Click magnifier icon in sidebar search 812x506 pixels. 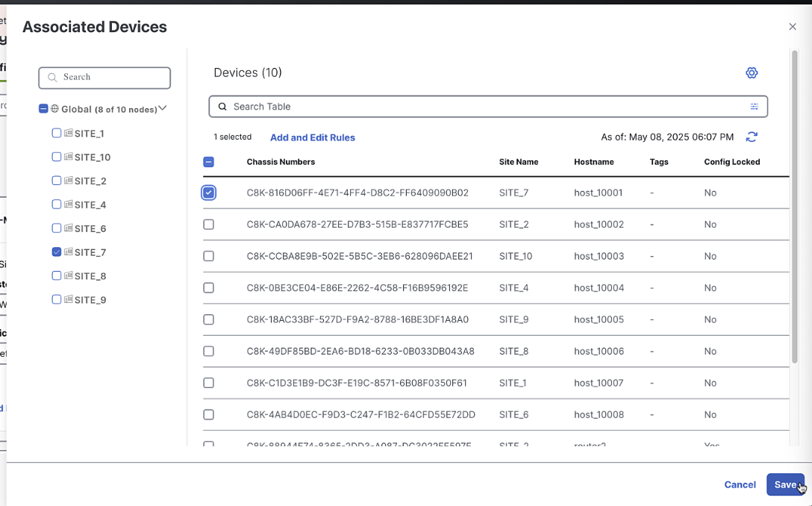click(52, 77)
